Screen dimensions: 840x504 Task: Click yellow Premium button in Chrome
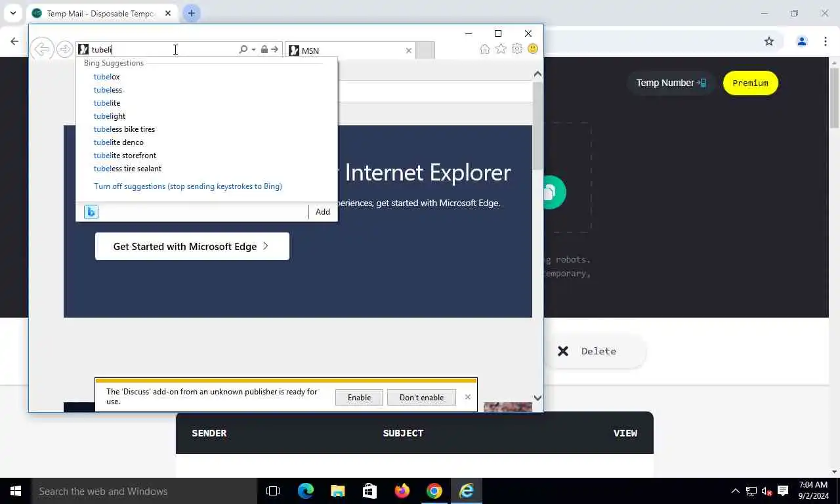click(x=750, y=83)
